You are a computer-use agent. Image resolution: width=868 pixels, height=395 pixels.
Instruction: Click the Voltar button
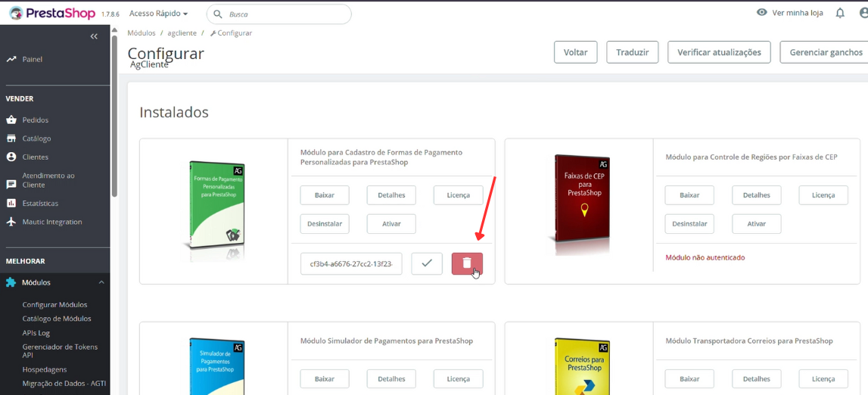click(576, 52)
